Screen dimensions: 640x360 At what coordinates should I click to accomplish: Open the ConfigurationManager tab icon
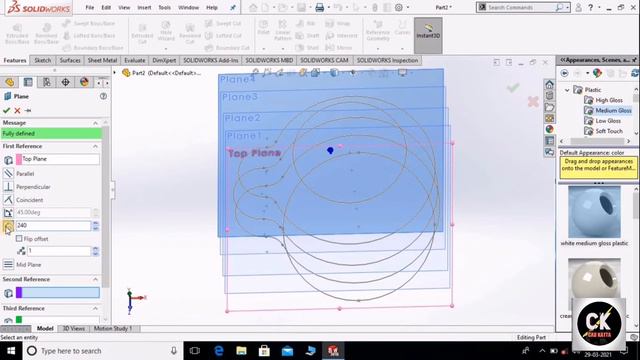click(47, 82)
